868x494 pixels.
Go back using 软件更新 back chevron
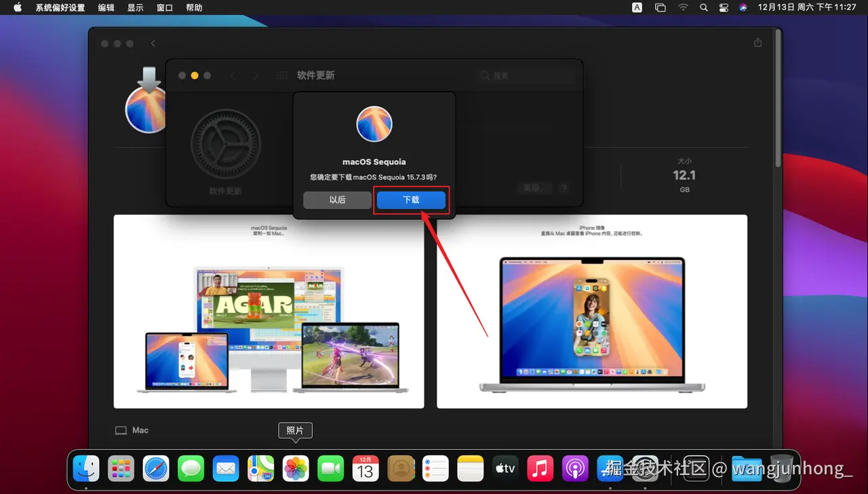pyautogui.click(x=234, y=76)
